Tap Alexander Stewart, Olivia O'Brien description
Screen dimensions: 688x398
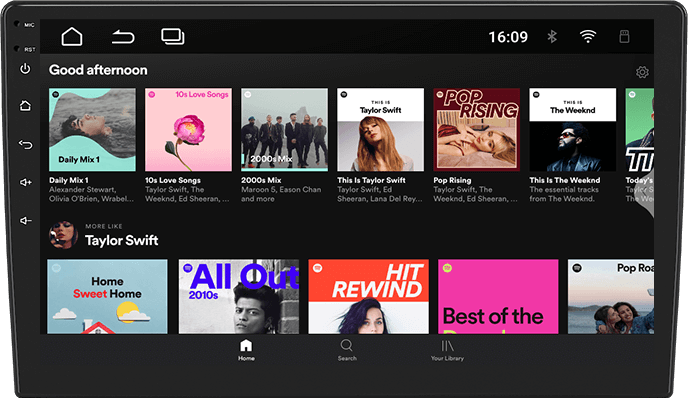(x=91, y=194)
